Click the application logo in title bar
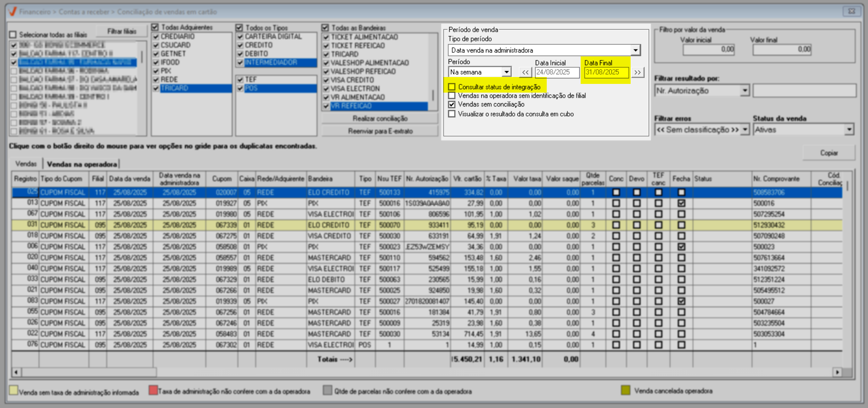 [12, 11]
